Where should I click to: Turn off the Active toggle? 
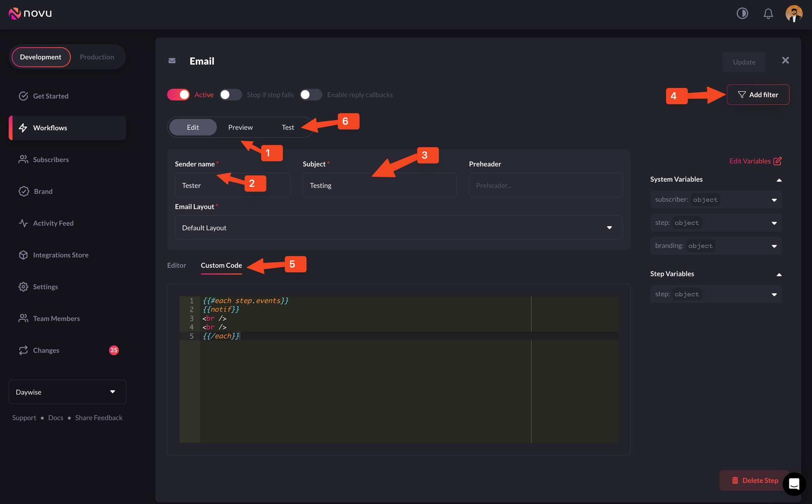(179, 95)
